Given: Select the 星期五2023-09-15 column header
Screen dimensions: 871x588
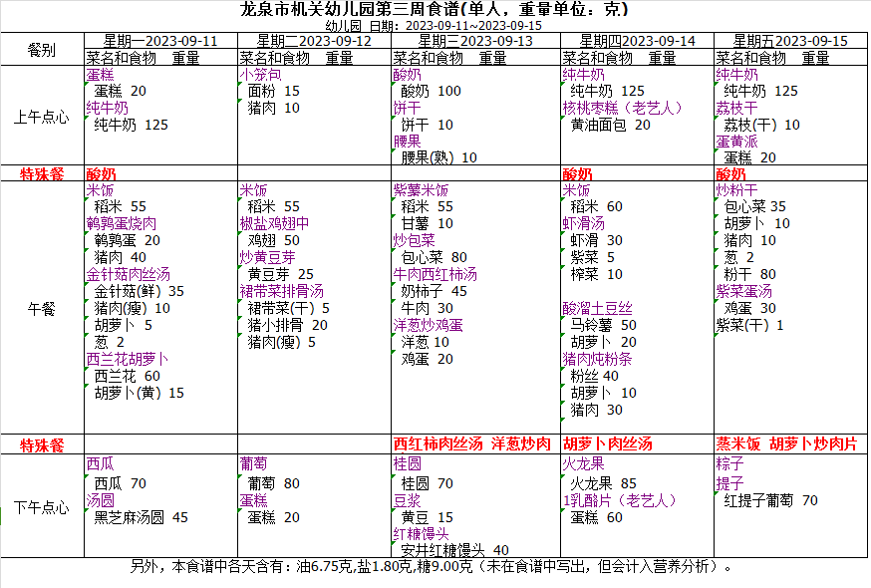Looking at the screenshot, I should (x=790, y=41).
